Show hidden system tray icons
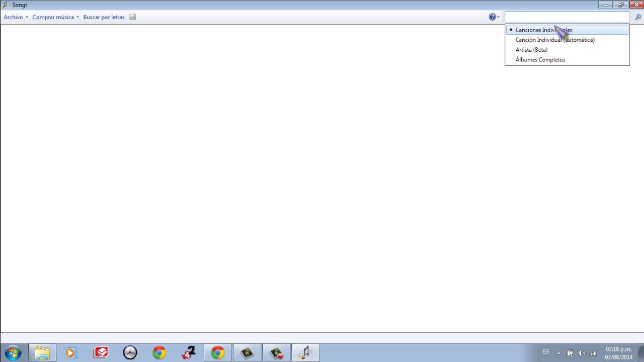644x362 pixels. (558, 353)
